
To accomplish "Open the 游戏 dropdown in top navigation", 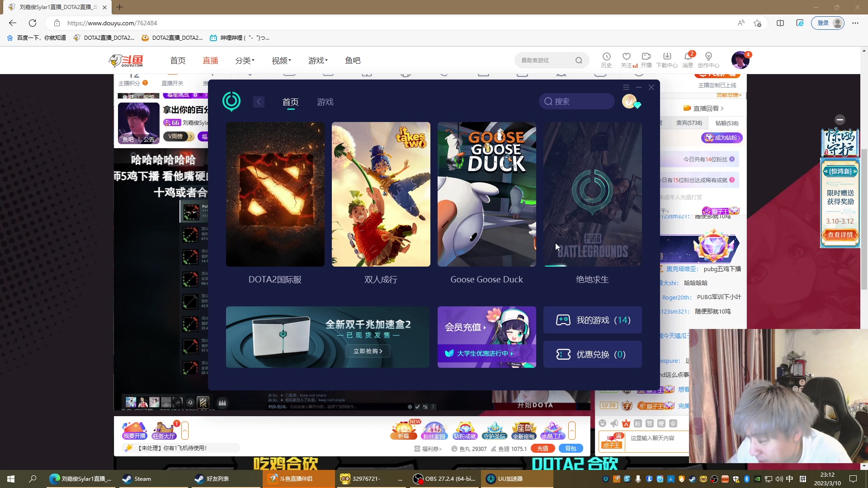I will point(317,60).
